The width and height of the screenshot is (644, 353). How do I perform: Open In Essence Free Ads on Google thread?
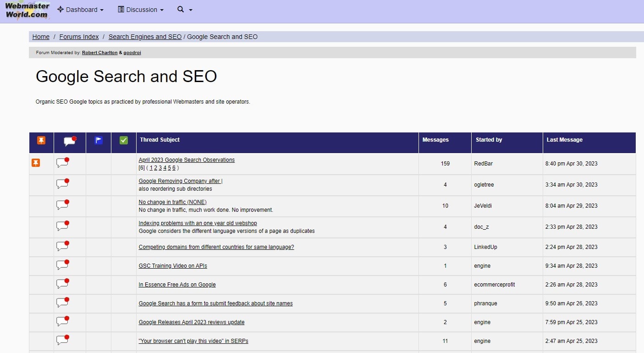click(x=177, y=285)
